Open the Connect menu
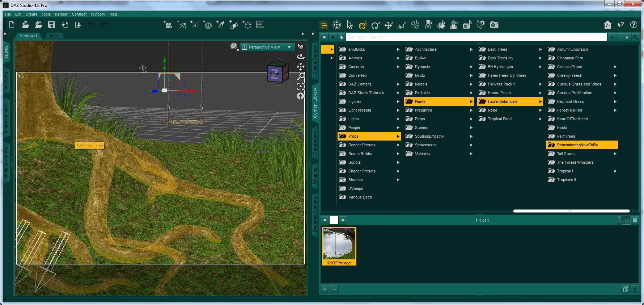 [79, 14]
